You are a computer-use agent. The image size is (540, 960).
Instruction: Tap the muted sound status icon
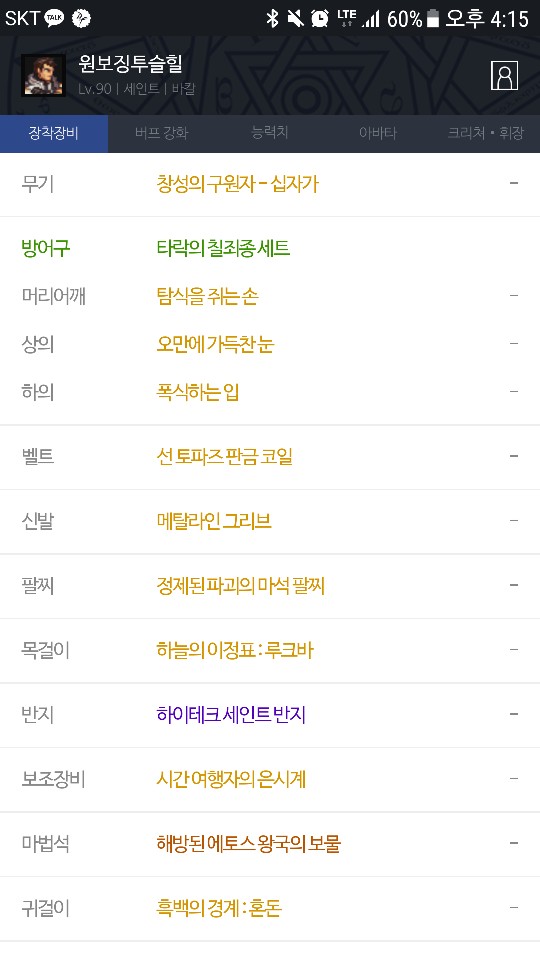coord(296,18)
